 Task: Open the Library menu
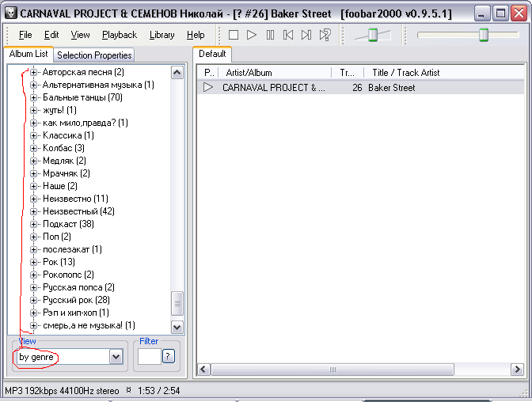[x=161, y=35]
